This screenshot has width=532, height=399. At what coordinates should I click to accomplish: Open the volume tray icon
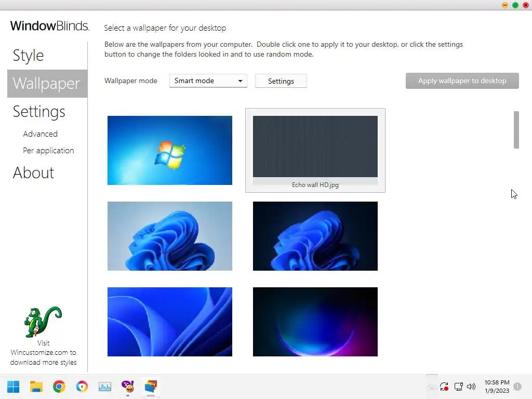pyautogui.click(x=471, y=387)
